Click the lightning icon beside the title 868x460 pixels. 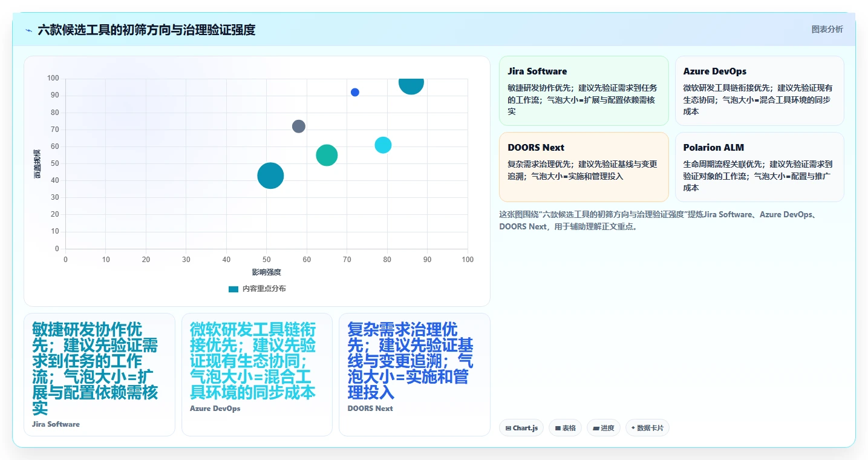(x=29, y=30)
